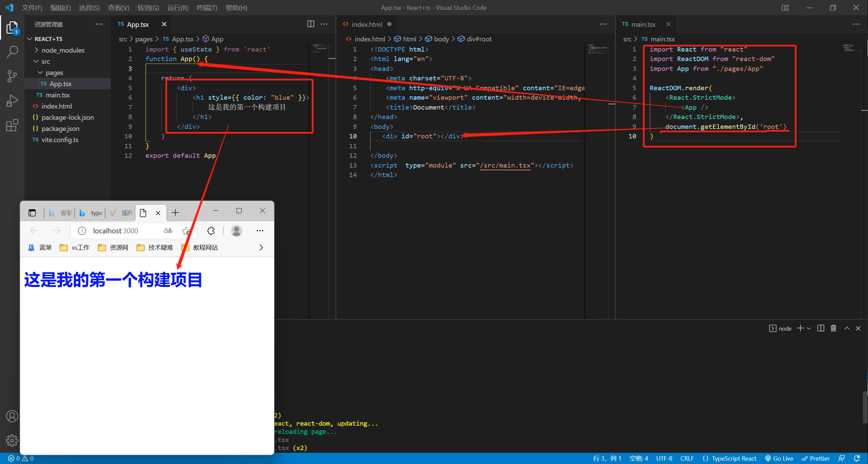The width and height of the screenshot is (868, 464).
Task: Click errors and warnings count in status bar
Action: click(21, 459)
